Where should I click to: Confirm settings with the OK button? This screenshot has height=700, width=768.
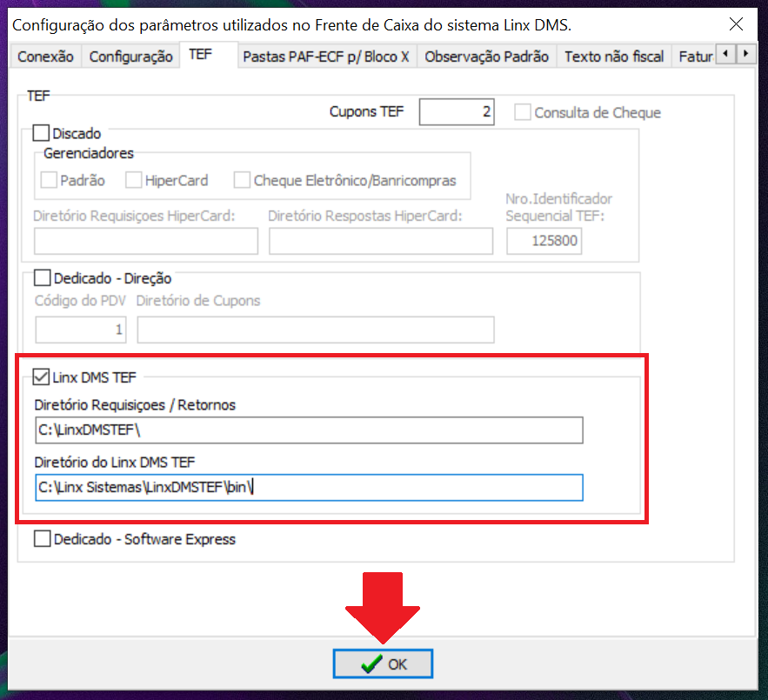[383, 663]
